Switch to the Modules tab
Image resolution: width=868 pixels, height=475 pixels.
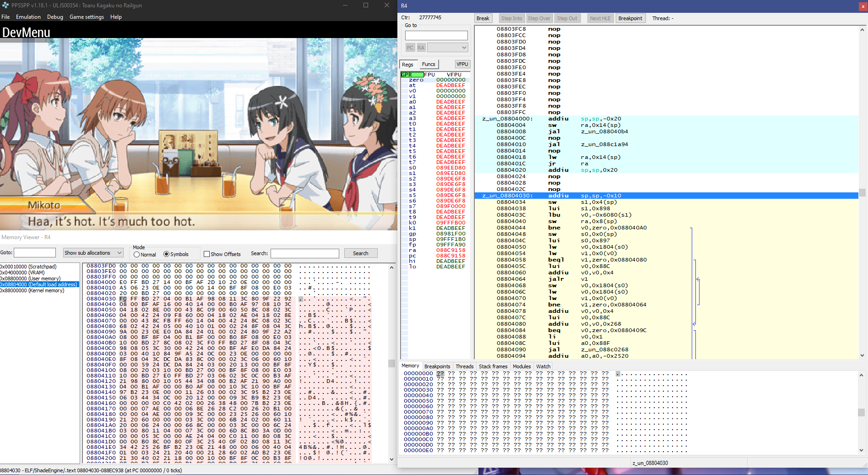click(x=521, y=366)
